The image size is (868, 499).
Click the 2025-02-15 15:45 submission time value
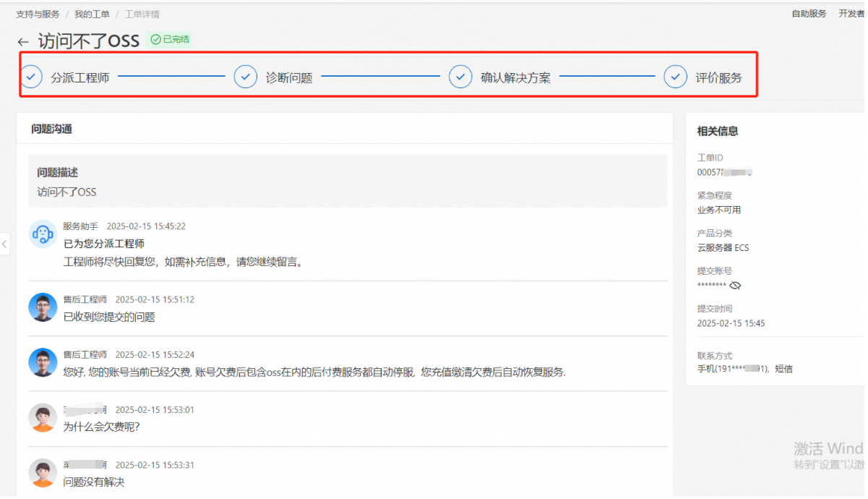731,323
